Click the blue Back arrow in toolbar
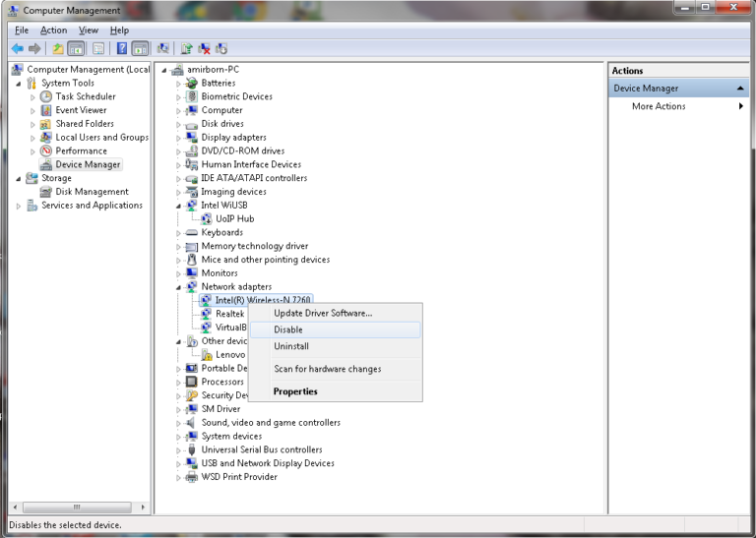756x538 pixels. click(18, 48)
